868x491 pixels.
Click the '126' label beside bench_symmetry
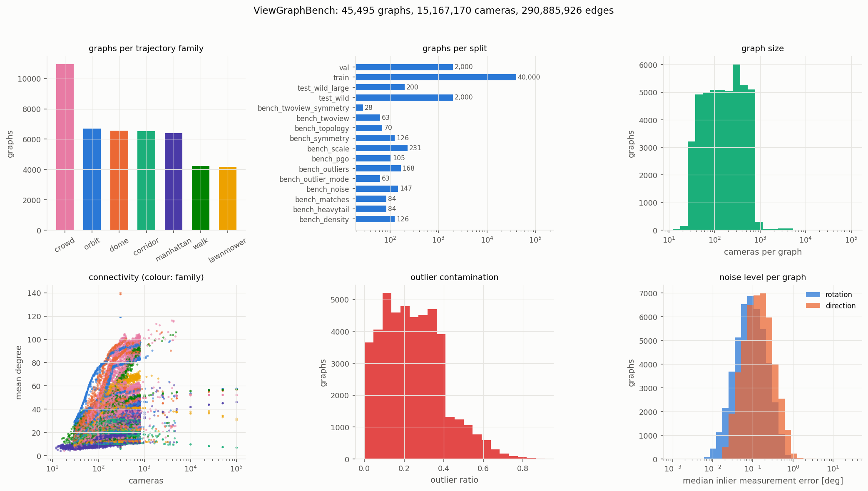click(403, 138)
